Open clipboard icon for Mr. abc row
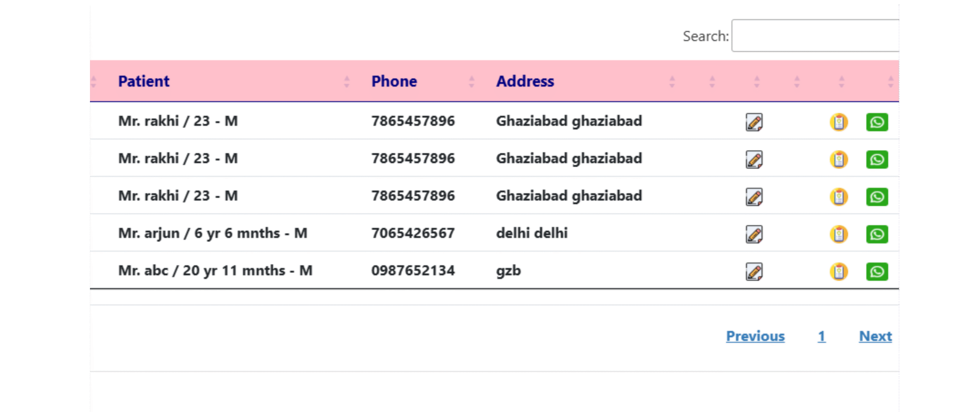980x412 pixels. 838,271
